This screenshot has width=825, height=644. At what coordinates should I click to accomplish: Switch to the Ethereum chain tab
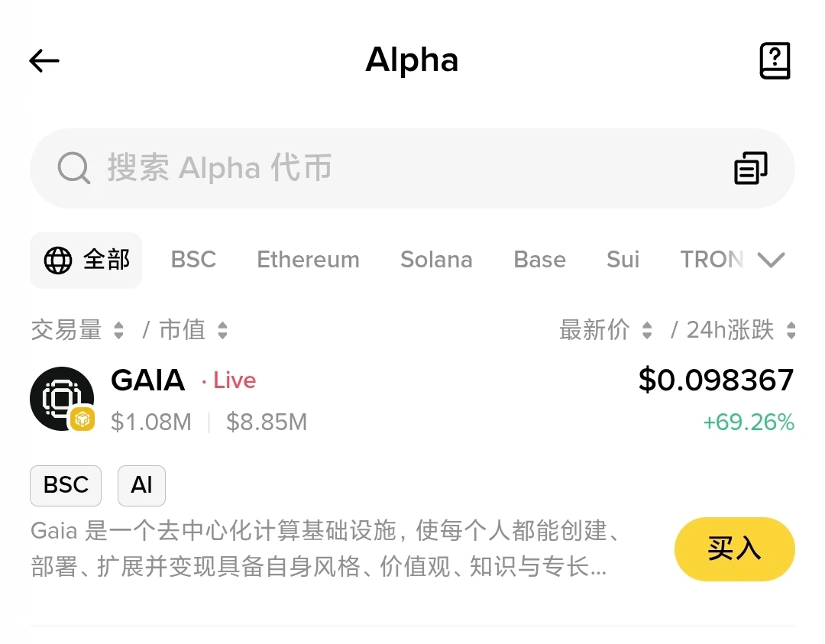308,260
